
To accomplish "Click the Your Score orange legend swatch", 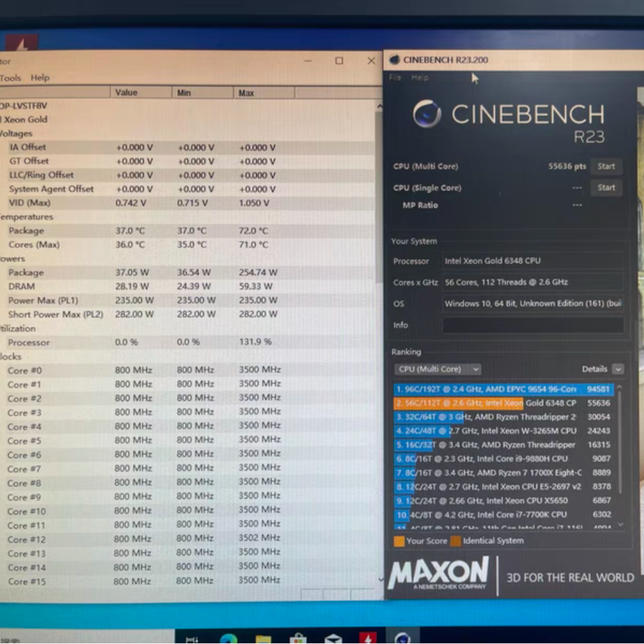I will tap(399, 541).
